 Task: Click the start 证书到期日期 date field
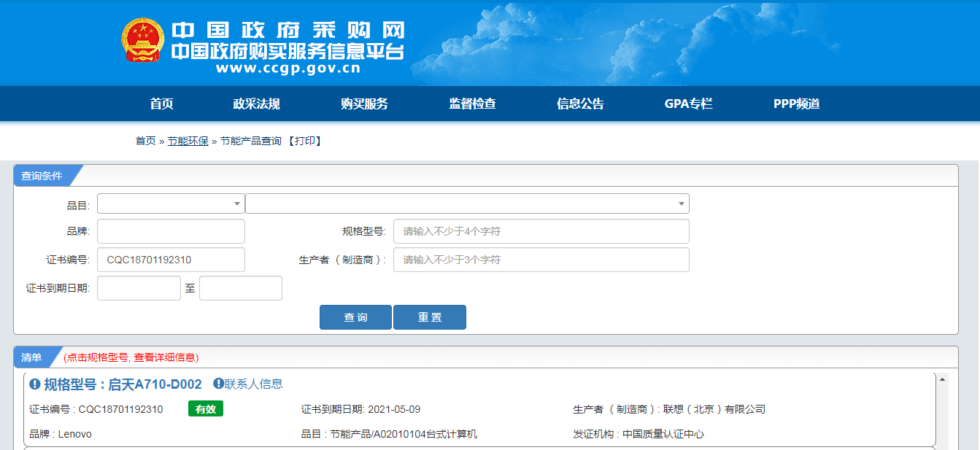[139, 288]
